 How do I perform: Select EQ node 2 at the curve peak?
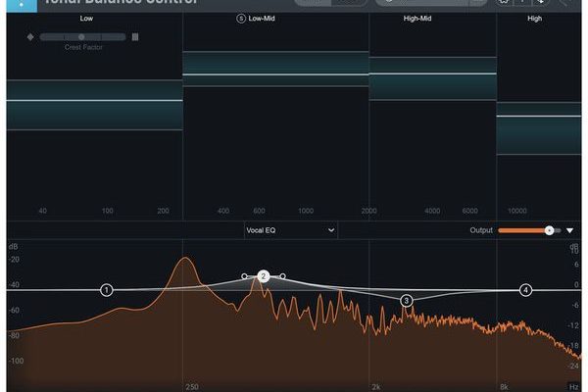tap(264, 277)
